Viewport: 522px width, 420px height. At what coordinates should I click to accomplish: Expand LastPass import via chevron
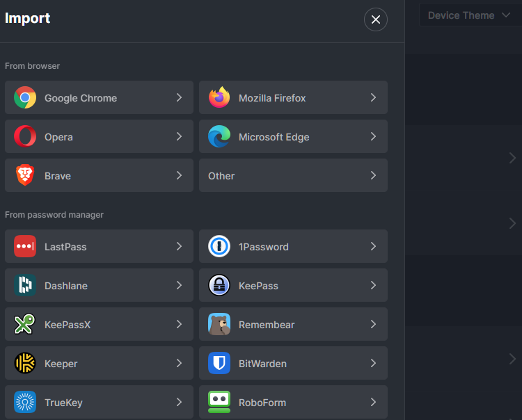point(179,246)
